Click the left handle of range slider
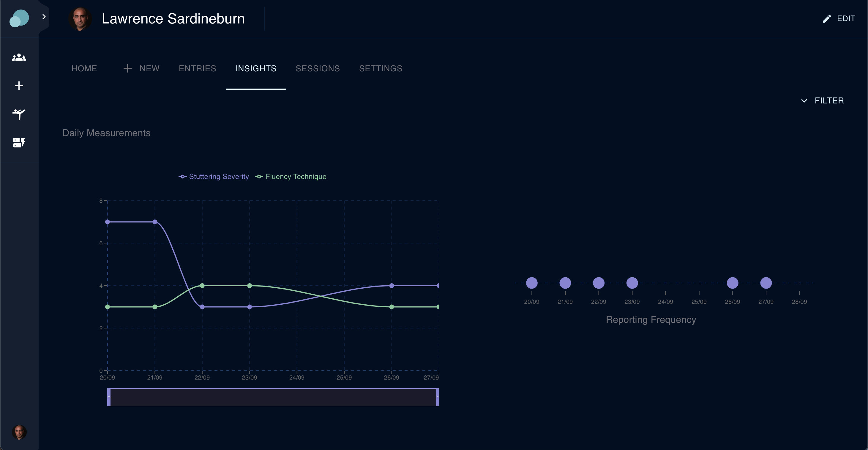 point(109,397)
